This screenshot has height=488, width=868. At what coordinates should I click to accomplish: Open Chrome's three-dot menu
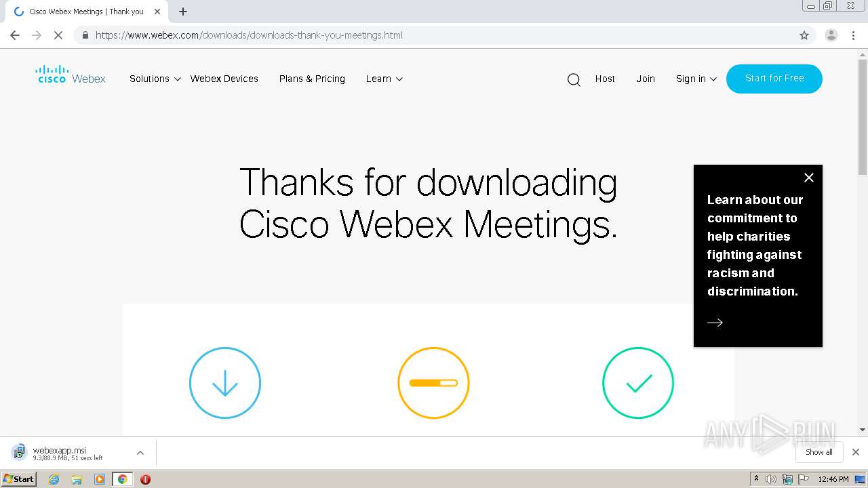(x=853, y=35)
